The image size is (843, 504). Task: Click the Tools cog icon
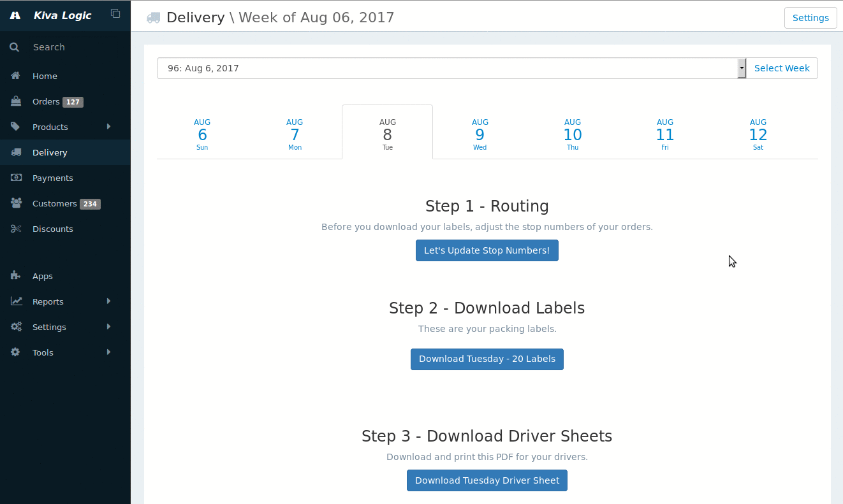pos(15,352)
